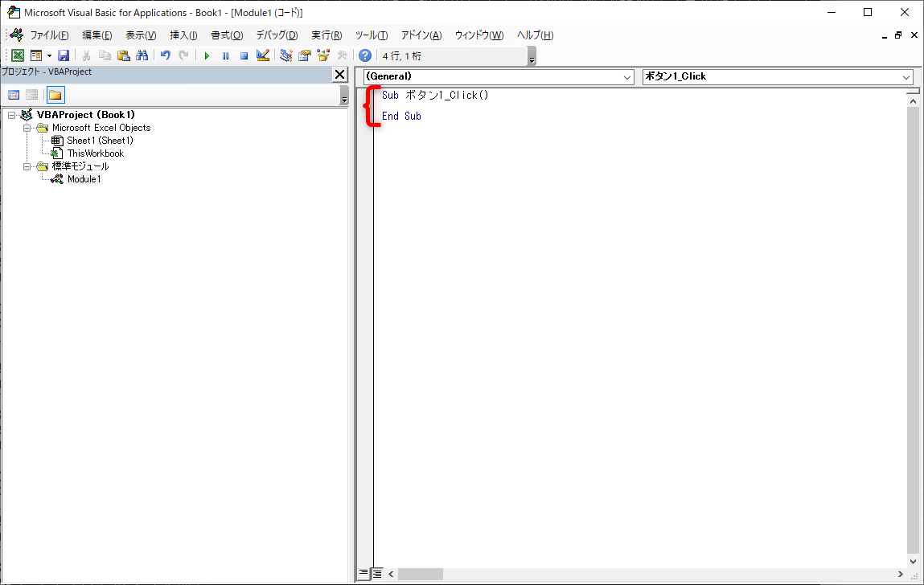Close the Project - VBAProject pane
924x585 pixels.
coord(340,74)
